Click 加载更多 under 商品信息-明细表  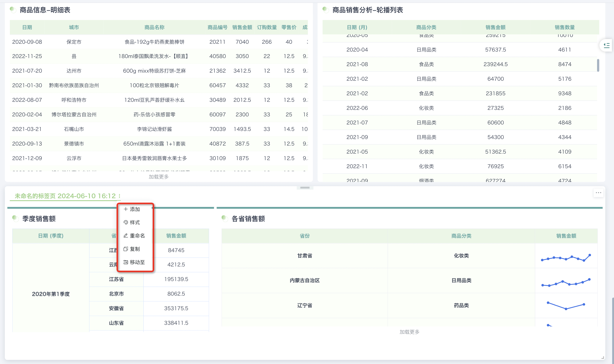coord(159,177)
